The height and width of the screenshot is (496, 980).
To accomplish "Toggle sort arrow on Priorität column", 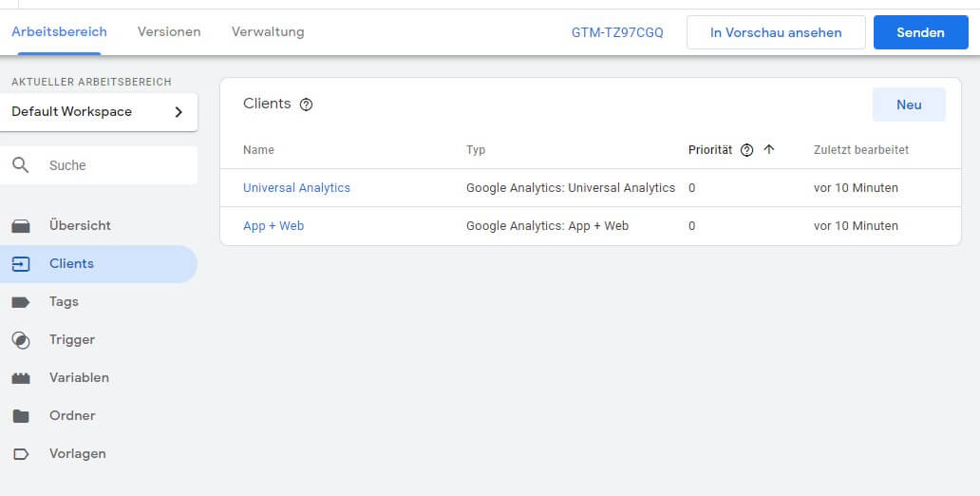I will tap(769, 149).
